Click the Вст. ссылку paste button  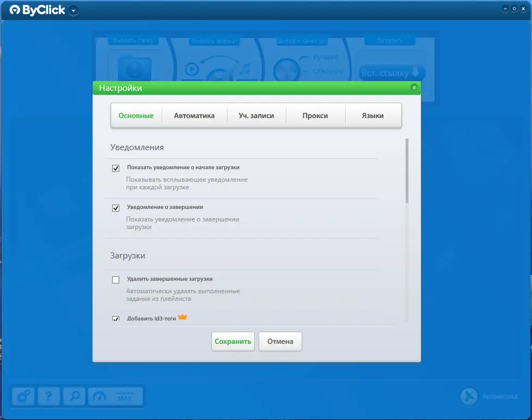coord(391,73)
